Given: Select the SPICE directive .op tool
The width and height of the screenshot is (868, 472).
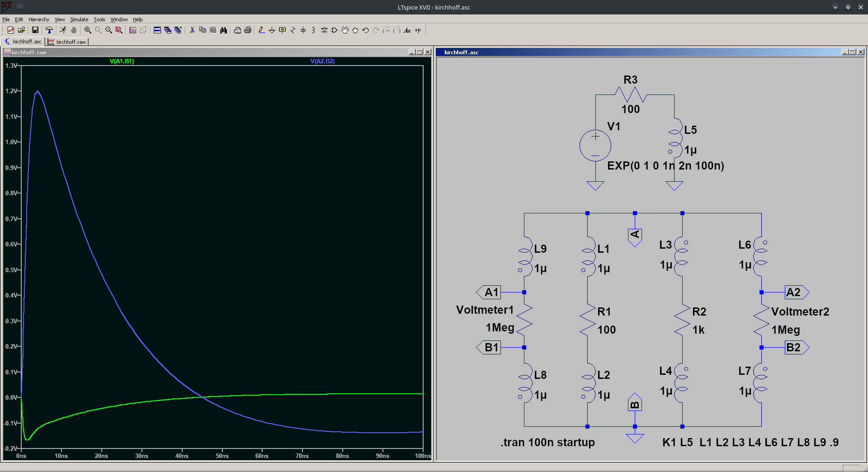Looking at the screenshot, I should click(x=418, y=30).
